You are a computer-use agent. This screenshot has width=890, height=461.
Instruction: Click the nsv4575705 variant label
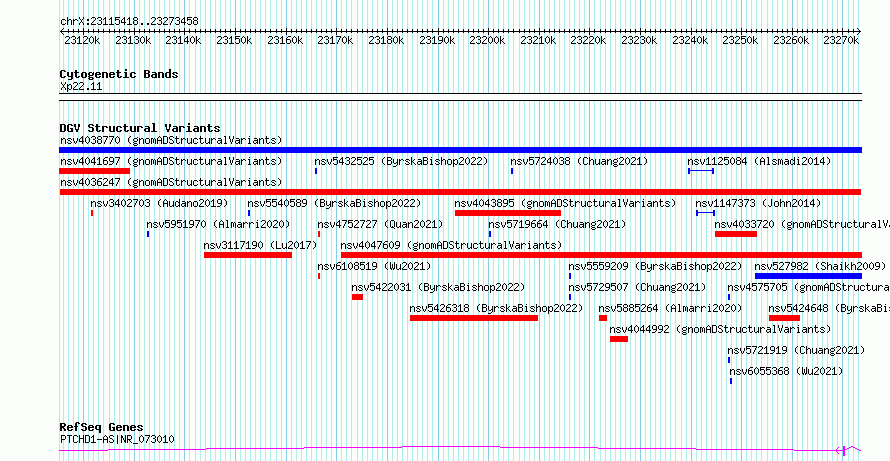tap(808, 287)
